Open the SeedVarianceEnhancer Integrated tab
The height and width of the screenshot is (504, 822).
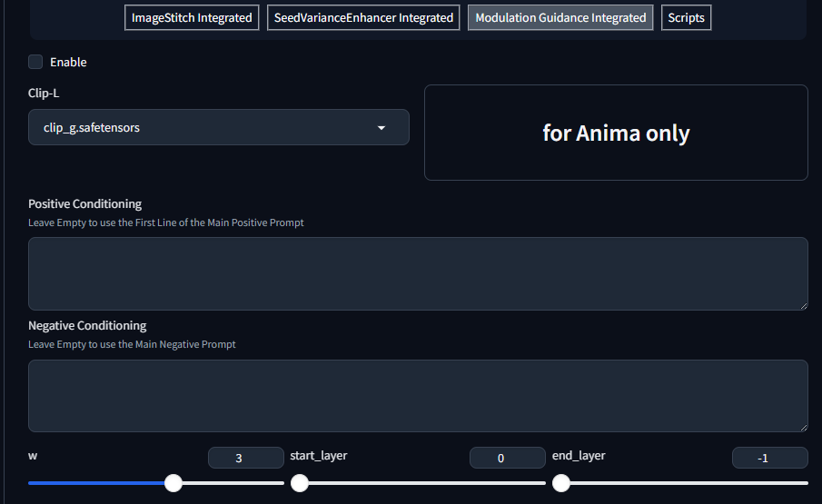pyautogui.click(x=363, y=18)
